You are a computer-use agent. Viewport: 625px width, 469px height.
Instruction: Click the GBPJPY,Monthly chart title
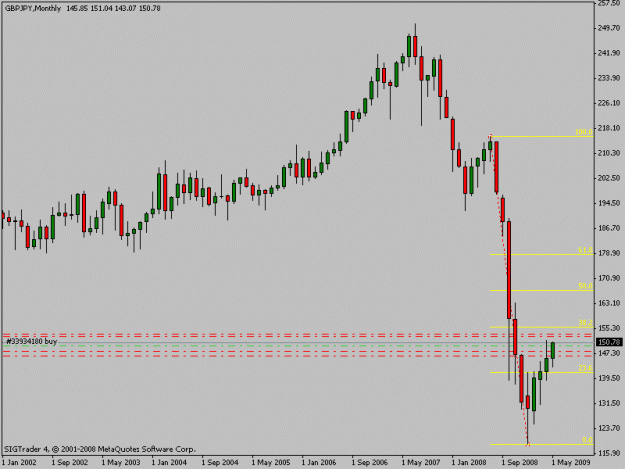[x=33, y=8]
